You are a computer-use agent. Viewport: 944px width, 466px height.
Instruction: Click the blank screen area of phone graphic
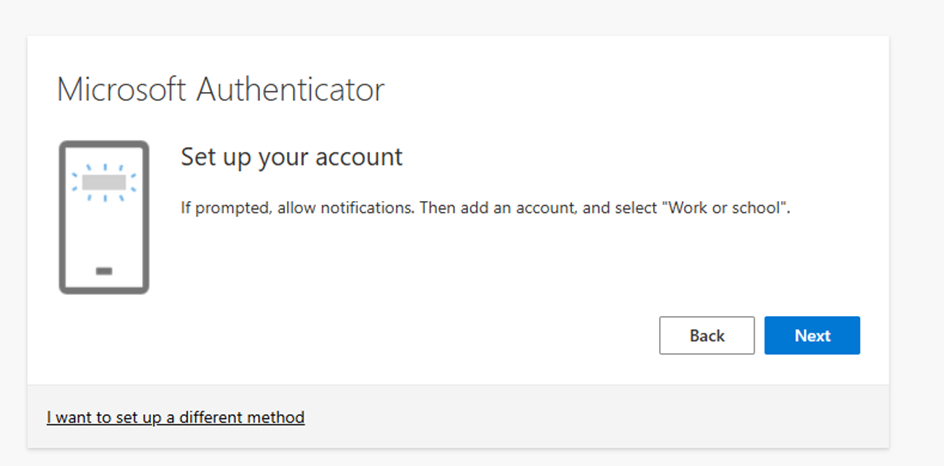point(104,232)
